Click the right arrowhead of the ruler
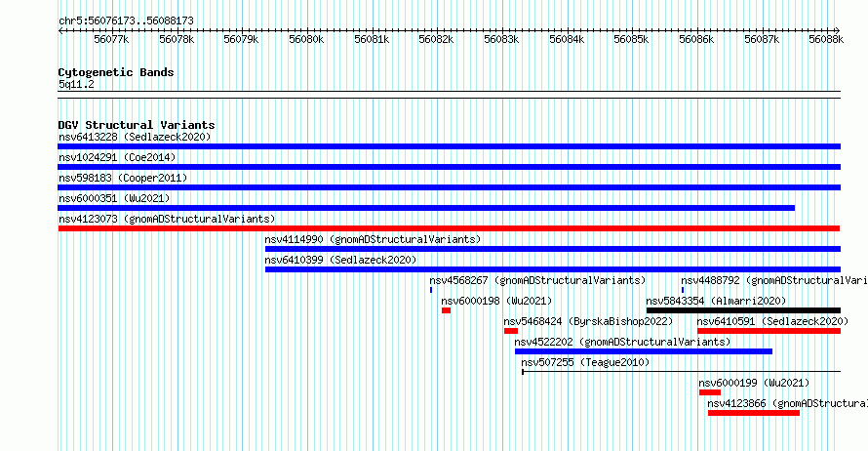868x451 pixels. point(838,30)
